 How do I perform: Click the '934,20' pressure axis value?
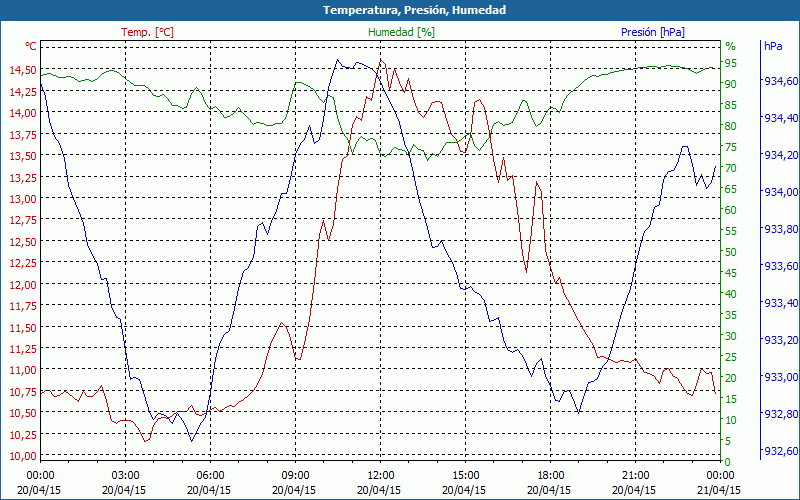pos(781,155)
